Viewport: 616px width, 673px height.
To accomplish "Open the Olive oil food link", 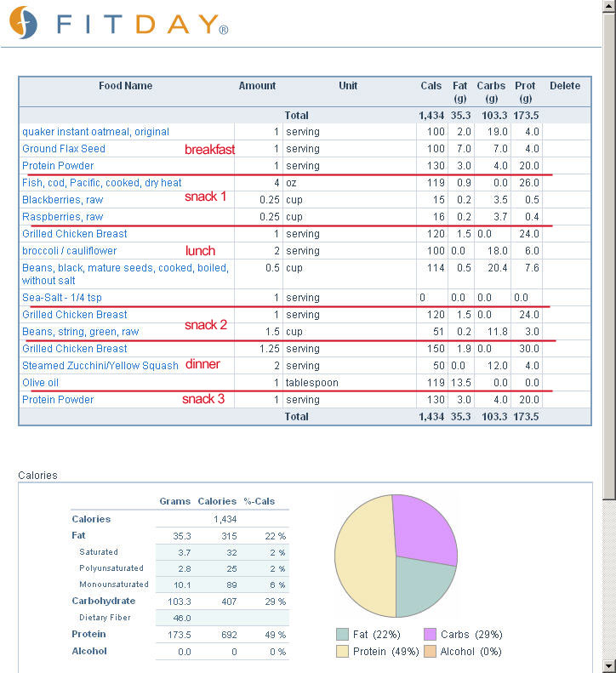I will click(40, 383).
